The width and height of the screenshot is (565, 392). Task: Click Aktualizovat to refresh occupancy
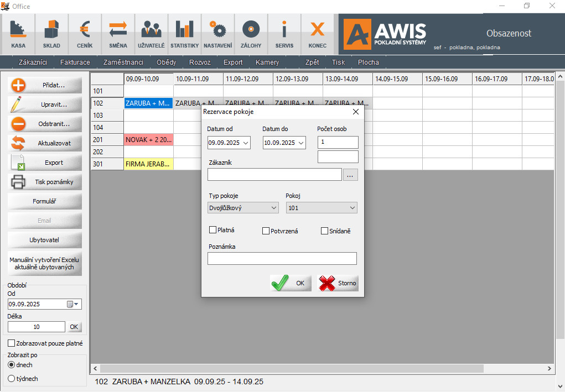(x=45, y=143)
